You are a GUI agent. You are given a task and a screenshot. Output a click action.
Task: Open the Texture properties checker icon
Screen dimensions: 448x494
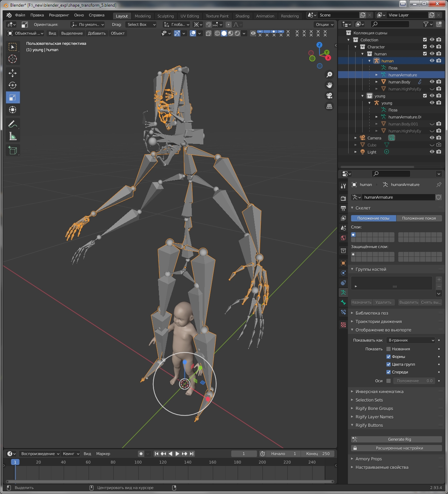(x=343, y=325)
